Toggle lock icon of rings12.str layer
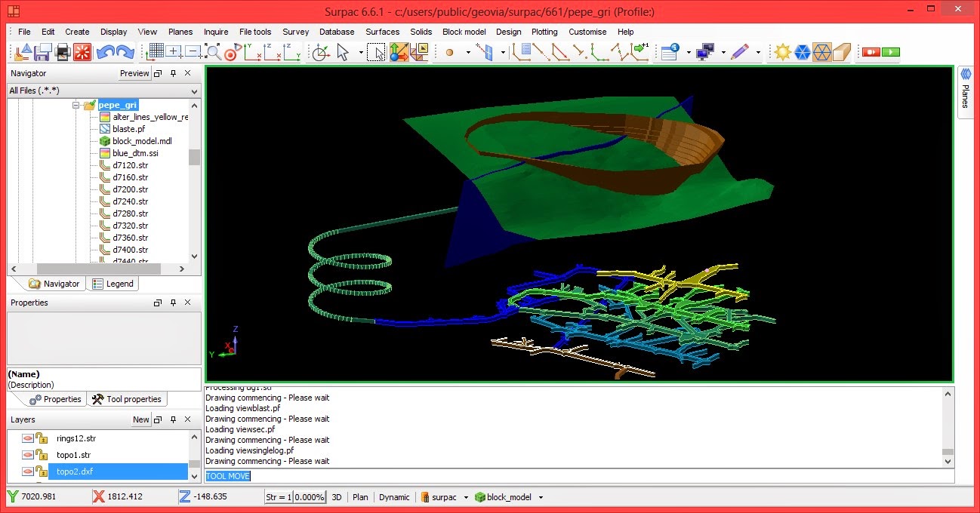 tap(42, 438)
